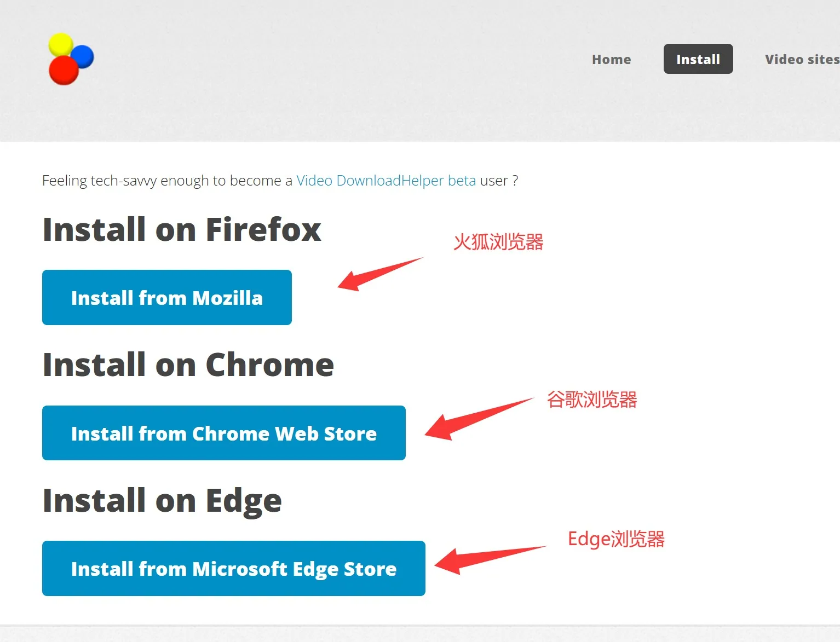The height and width of the screenshot is (642, 840).
Task: Click Install from Chrome Web Store
Action: tap(223, 433)
